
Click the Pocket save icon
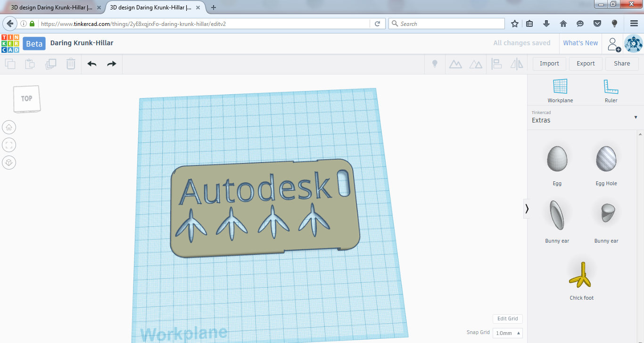click(597, 24)
